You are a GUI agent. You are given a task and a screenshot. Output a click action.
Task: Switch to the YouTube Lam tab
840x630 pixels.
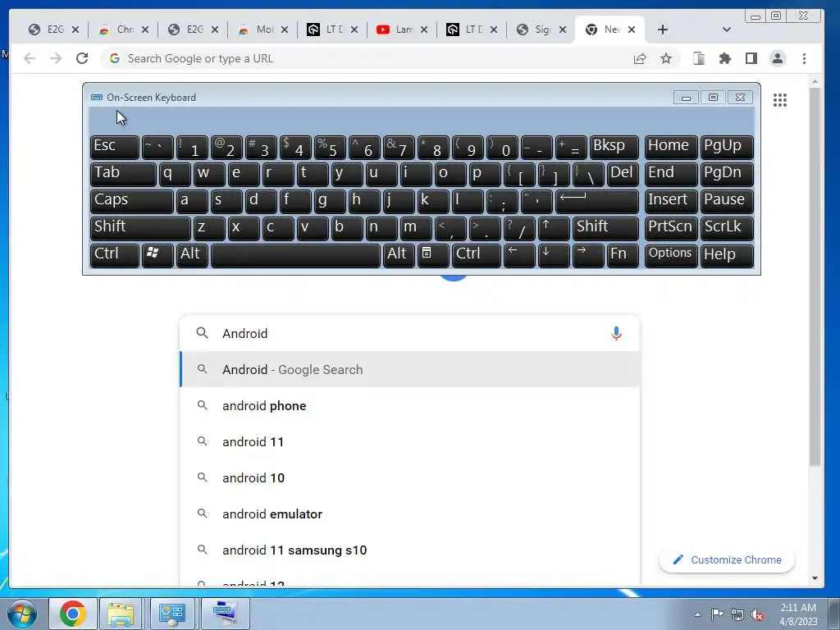pyautogui.click(x=402, y=30)
